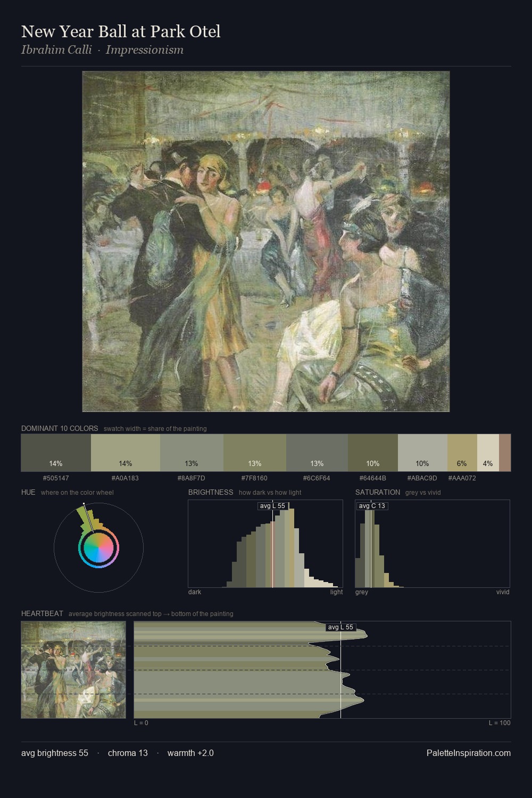This screenshot has width=532, height=798.
Task: Click the heartbeat caption about average brightness scanned
Action: 151,614
